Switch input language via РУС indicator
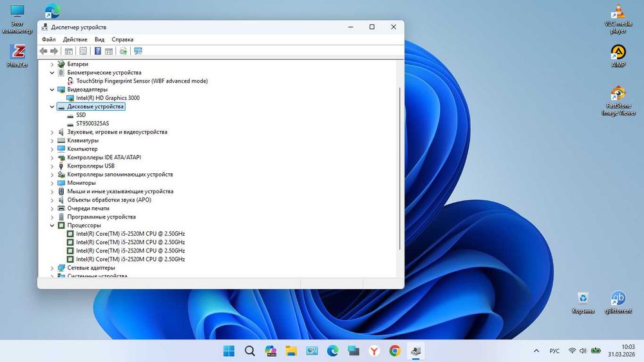The width and height of the screenshot is (644, 362). (x=554, y=351)
